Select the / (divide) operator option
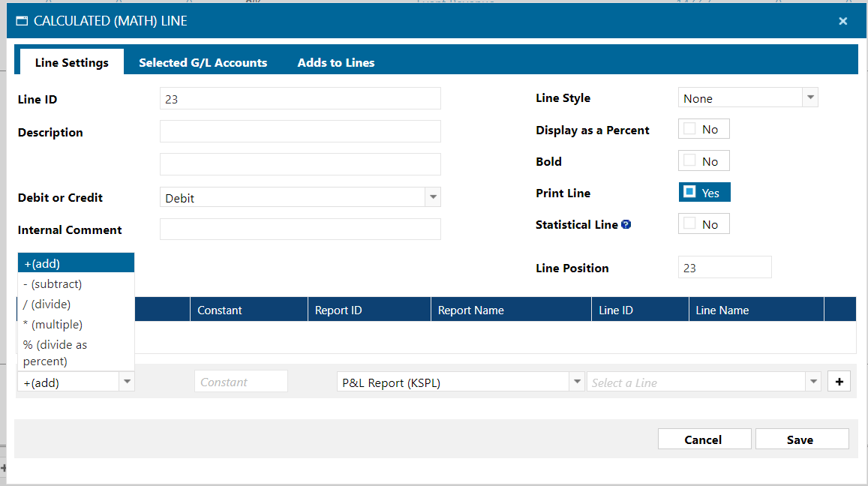 pos(47,304)
